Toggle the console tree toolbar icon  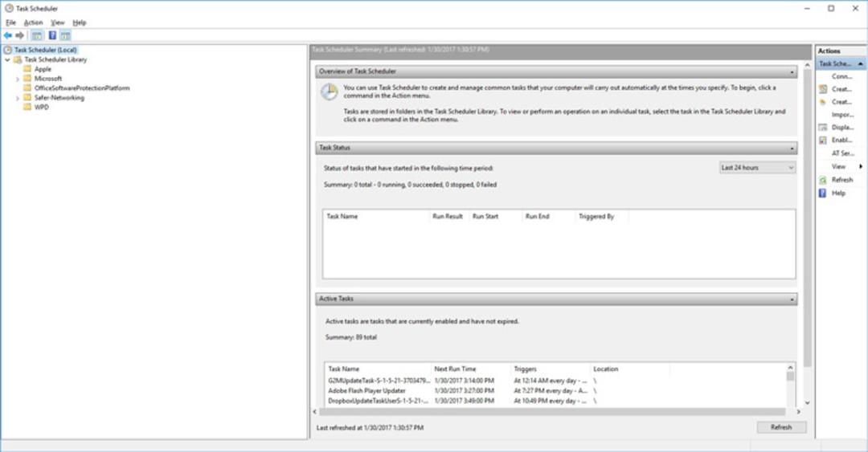(36, 35)
